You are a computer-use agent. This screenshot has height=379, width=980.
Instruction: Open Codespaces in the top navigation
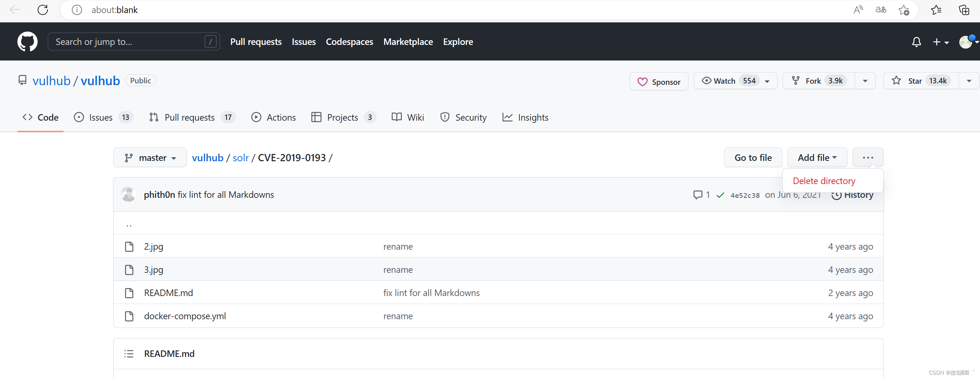tap(349, 42)
